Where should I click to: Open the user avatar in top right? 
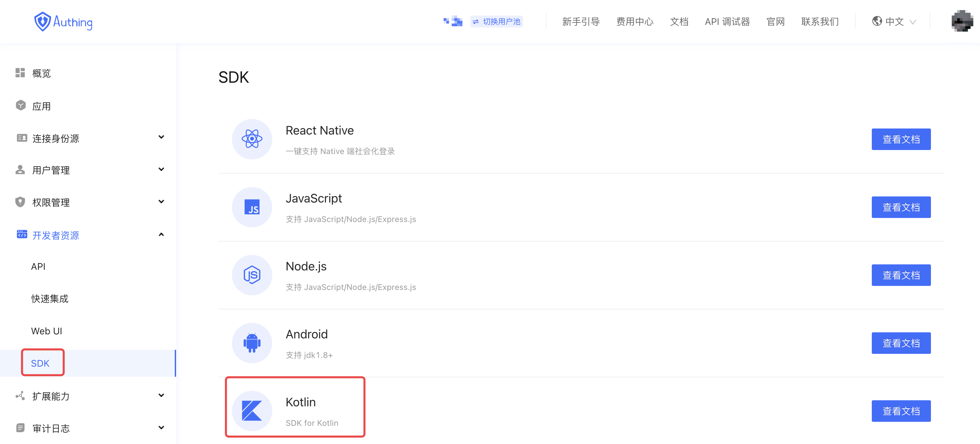[x=962, y=21]
